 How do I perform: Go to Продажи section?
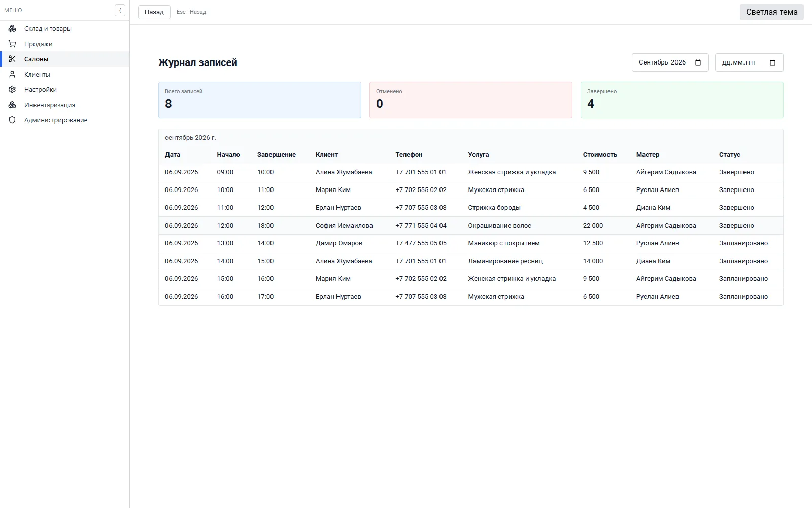tap(65, 44)
